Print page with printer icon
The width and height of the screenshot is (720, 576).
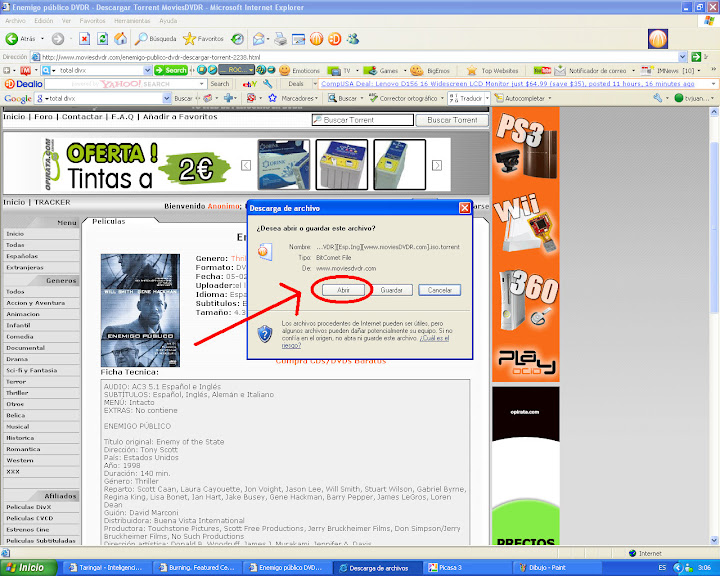coord(281,39)
